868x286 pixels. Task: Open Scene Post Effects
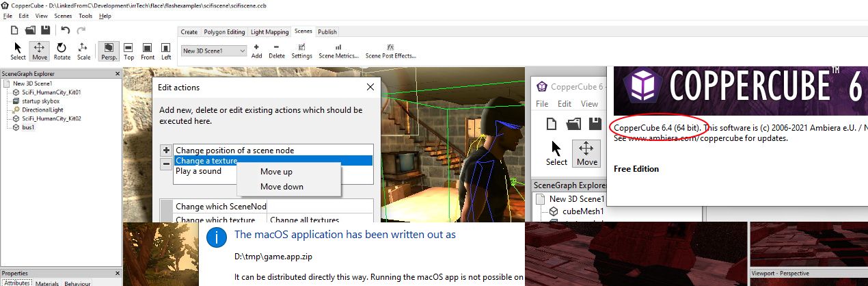click(390, 51)
